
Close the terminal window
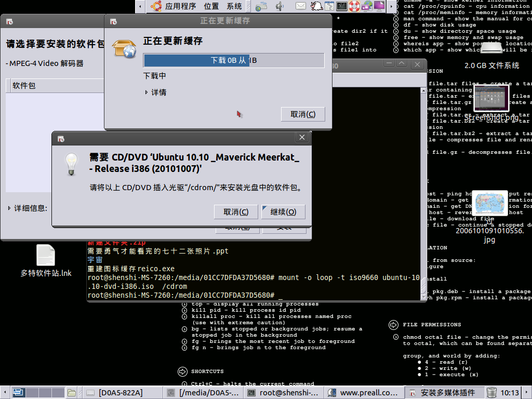[x=417, y=64]
